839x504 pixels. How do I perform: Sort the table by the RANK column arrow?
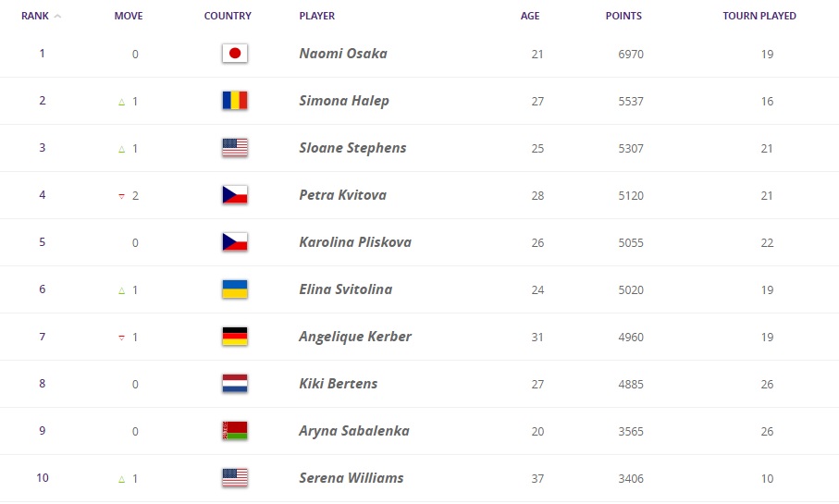pyautogui.click(x=58, y=17)
